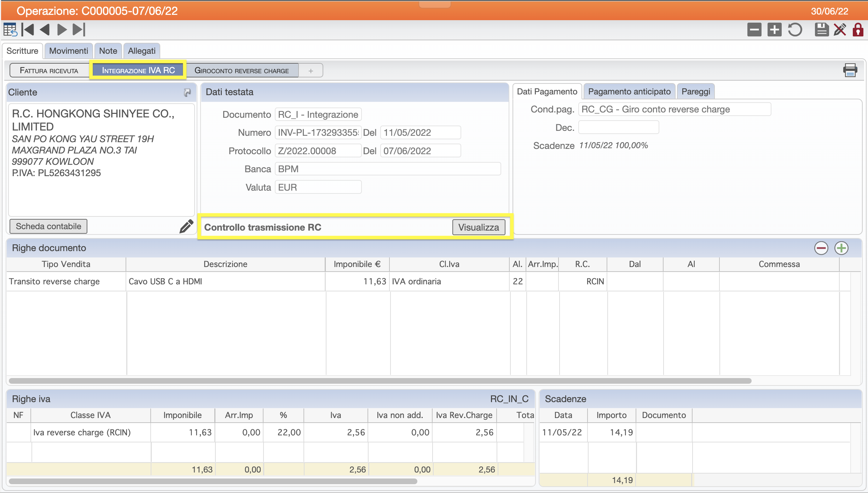Image resolution: width=868 pixels, height=493 pixels.
Task: Click Imponibile € column header
Action: (x=357, y=264)
